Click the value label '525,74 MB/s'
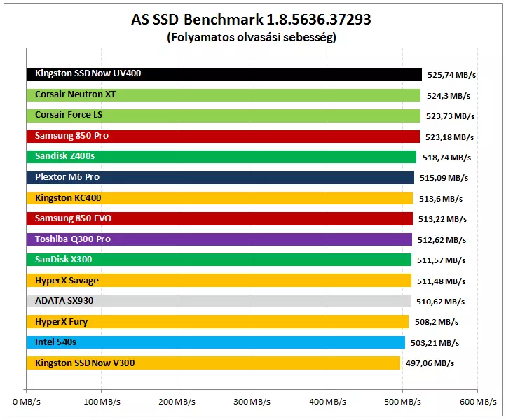Screen dimensions: 506x420 (x=451, y=75)
